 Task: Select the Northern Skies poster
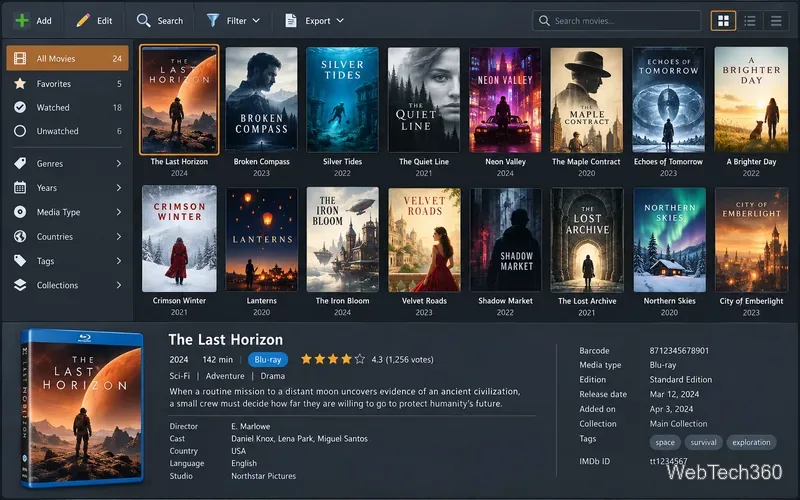(669, 240)
